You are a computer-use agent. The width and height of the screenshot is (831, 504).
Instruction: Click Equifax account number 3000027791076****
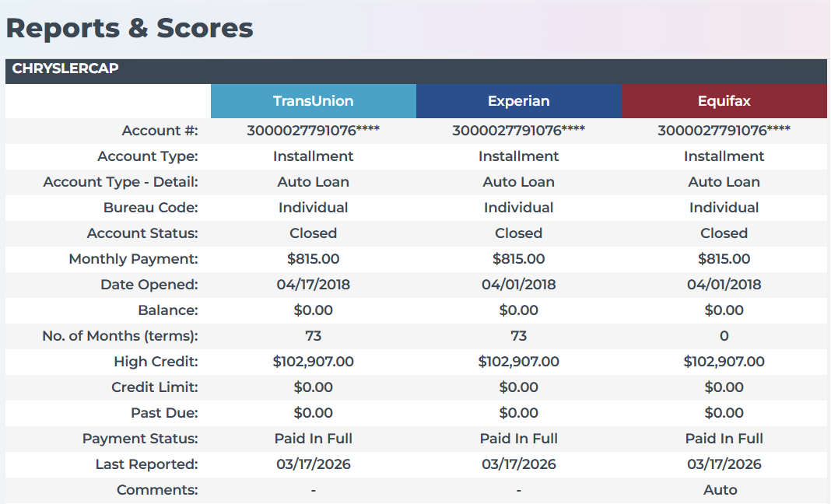tap(724, 131)
